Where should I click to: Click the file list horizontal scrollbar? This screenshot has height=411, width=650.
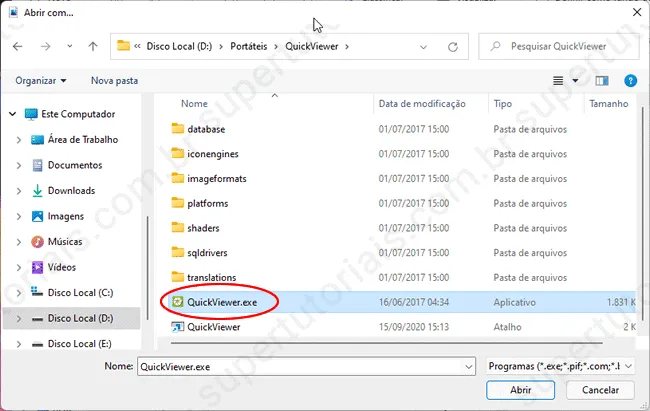[386, 343]
